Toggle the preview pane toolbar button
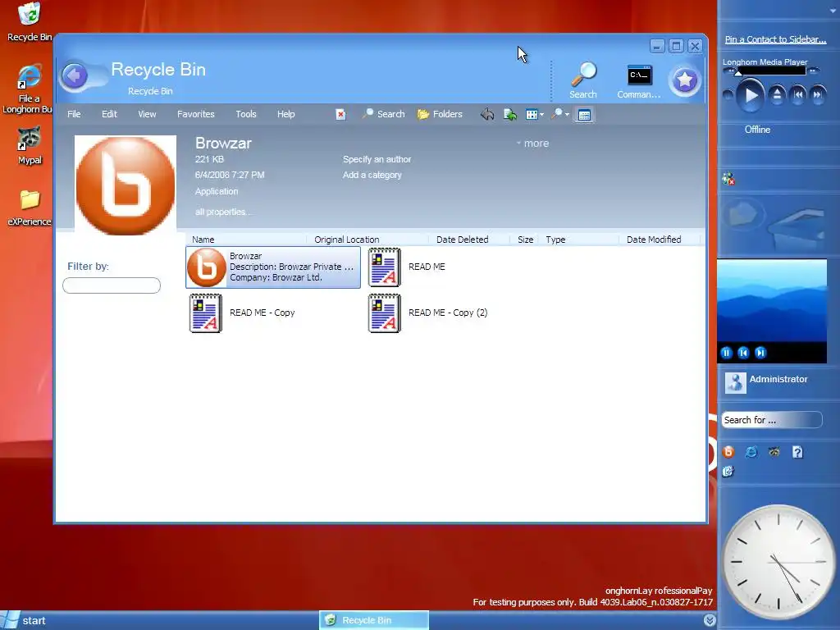The image size is (840, 630). (584, 115)
